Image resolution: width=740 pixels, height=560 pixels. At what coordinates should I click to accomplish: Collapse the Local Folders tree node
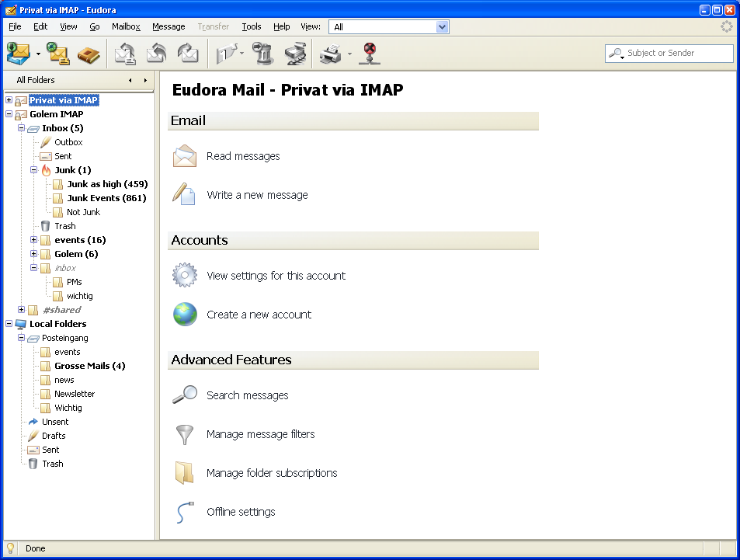point(9,324)
